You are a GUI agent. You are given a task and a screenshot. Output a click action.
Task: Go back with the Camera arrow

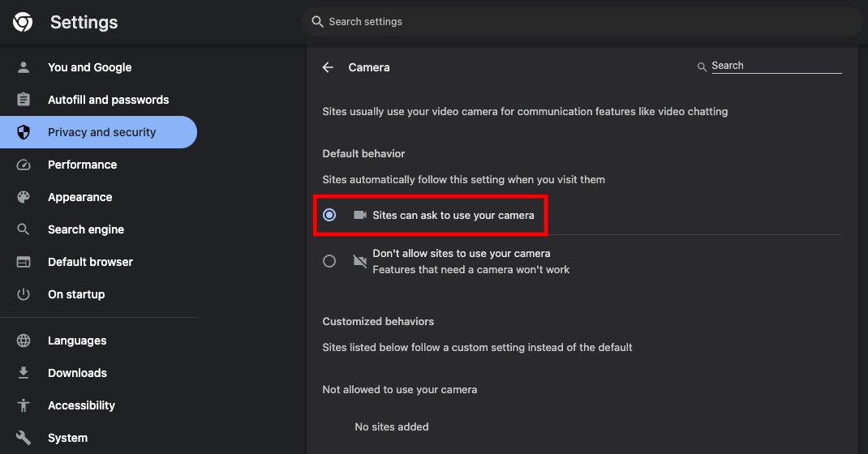coord(328,67)
